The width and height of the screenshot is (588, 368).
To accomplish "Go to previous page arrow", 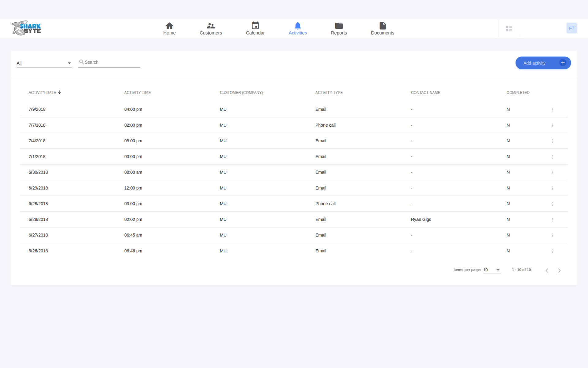I will pyautogui.click(x=547, y=270).
